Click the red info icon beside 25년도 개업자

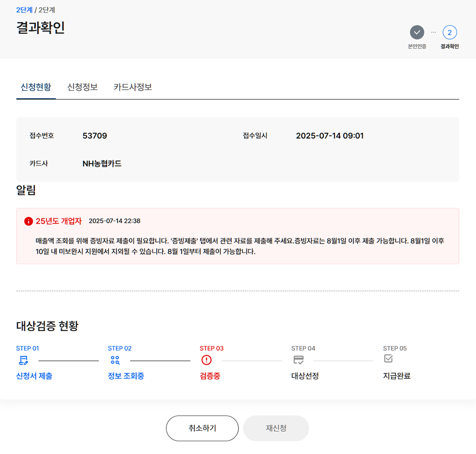28,221
